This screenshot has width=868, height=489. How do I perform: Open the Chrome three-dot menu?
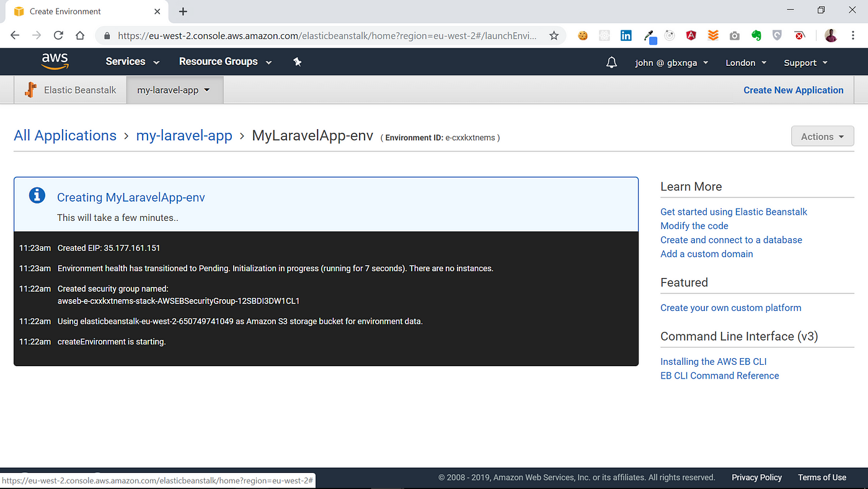click(x=854, y=36)
